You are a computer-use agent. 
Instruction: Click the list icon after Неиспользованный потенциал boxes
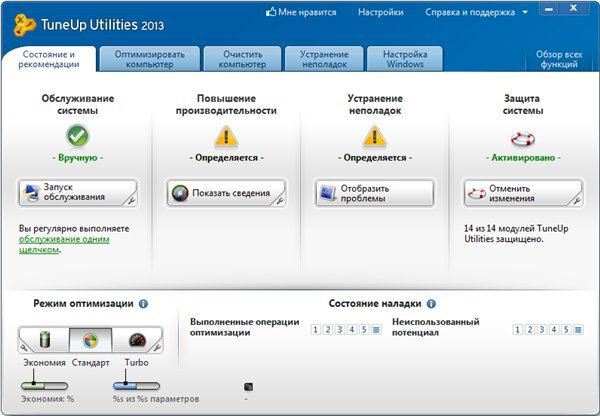click(579, 330)
